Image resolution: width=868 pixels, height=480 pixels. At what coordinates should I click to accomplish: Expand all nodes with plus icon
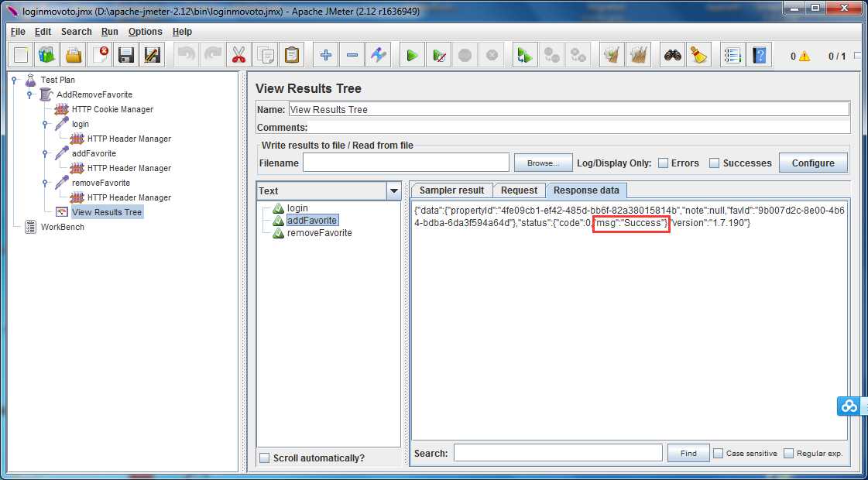point(325,56)
